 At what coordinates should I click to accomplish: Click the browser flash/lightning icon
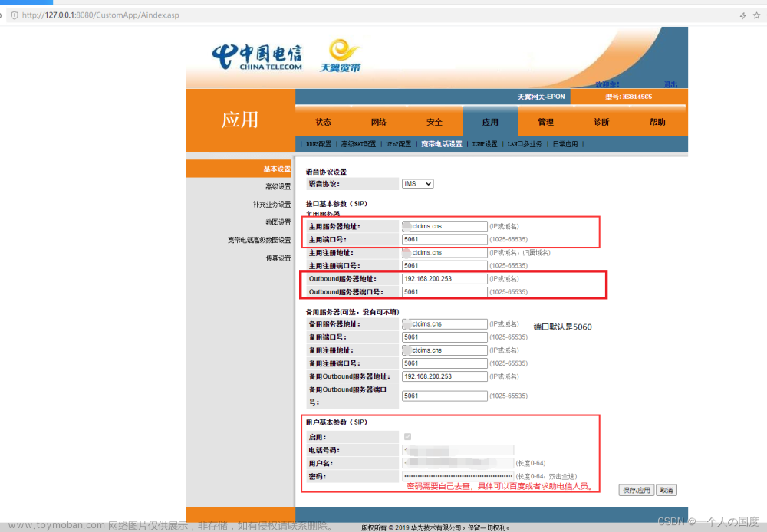tap(742, 15)
